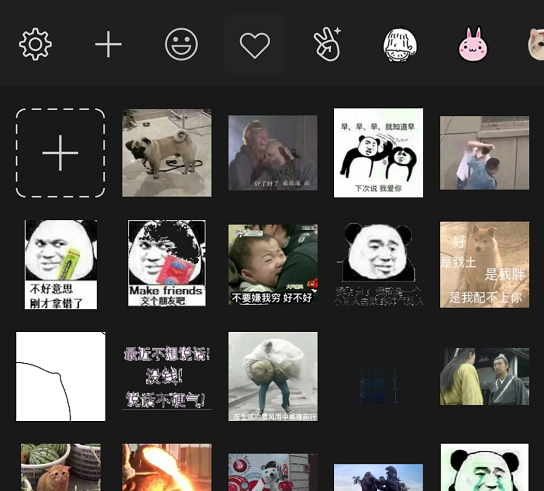The width and height of the screenshot is (544, 491).
Task: Switch to the smiley emoji tab
Action: [181, 44]
